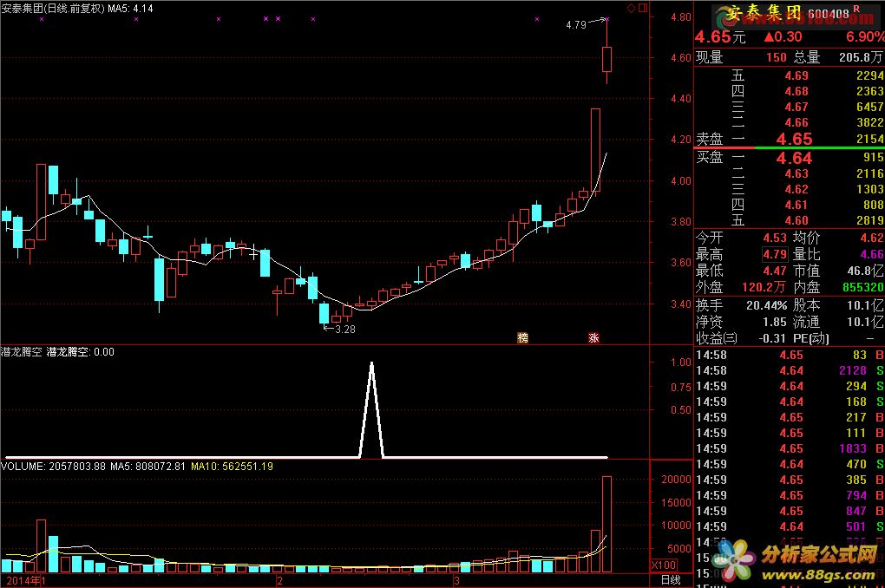
Task: Click the diamond icon at chart's top-right corner
Action: pyautogui.click(x=631, y=8)
